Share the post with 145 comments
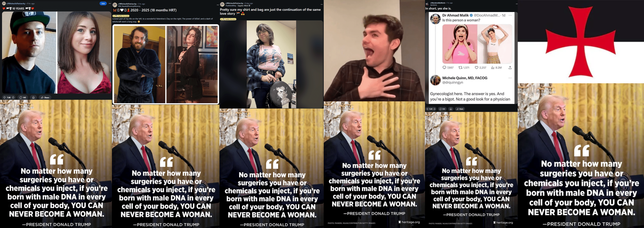The height and width of the screenshot is (228, 644). click(45, 97)
